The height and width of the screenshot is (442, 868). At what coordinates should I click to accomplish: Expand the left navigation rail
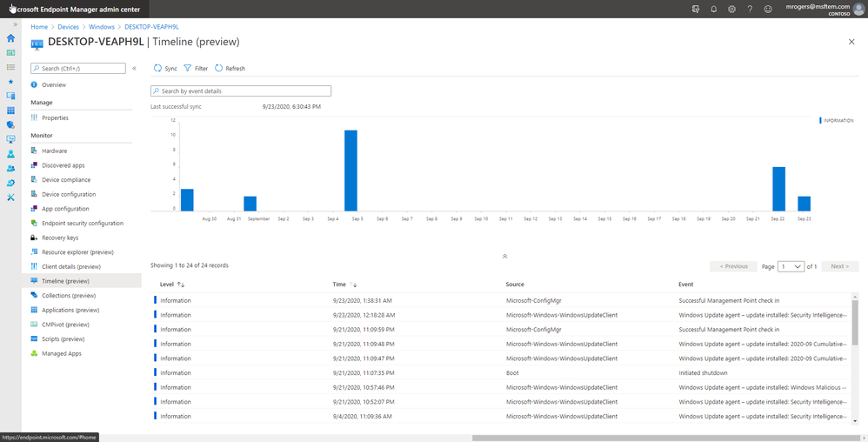(15, 25)
